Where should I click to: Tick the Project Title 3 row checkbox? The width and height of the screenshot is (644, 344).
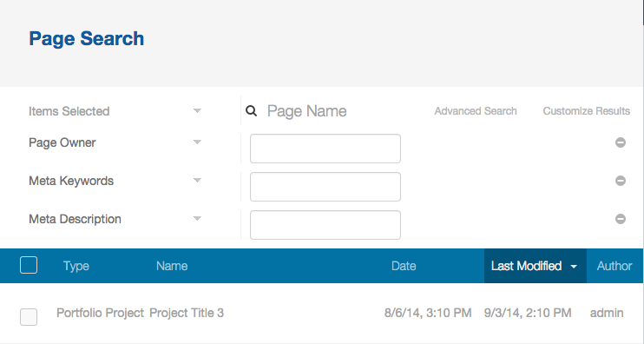[29, 317]
